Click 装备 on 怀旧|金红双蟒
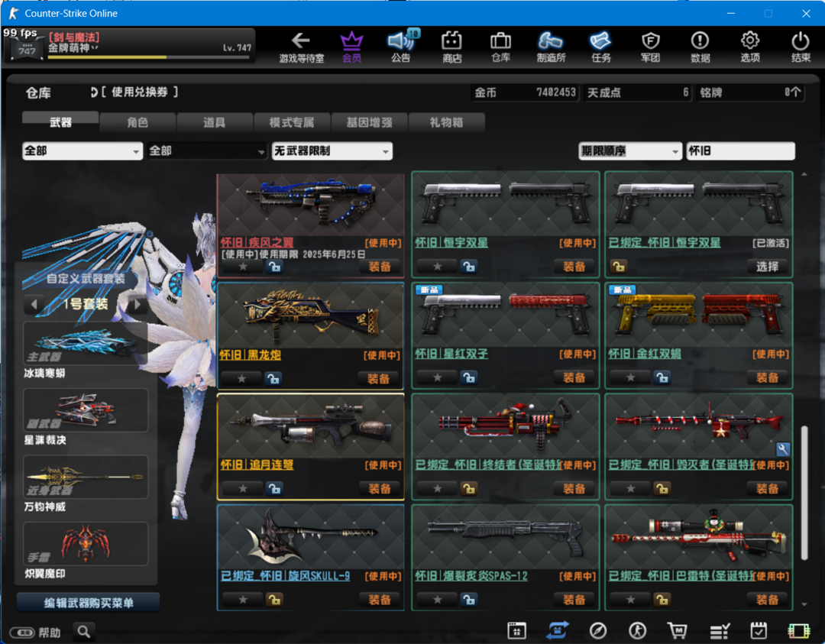This screenshot has height=644, width=825. (x=767, y=377)
